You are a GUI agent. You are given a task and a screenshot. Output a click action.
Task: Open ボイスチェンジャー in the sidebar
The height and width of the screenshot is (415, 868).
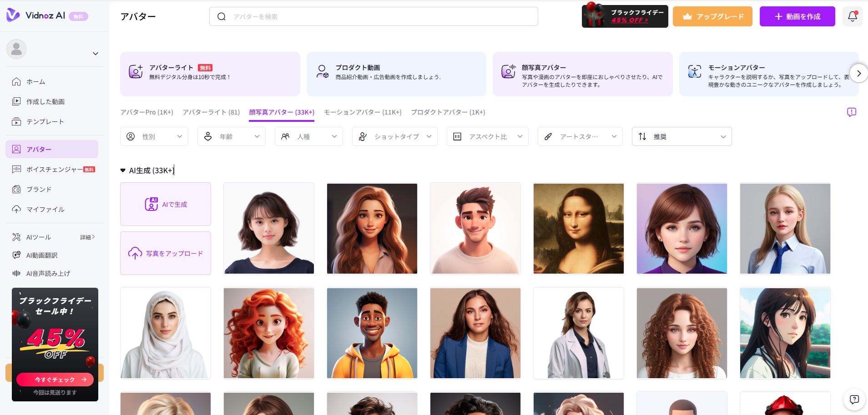54,170
